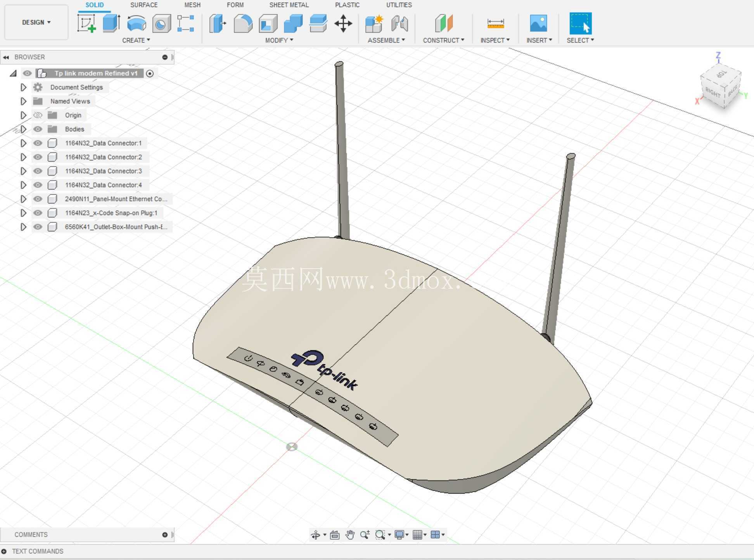Click the Pan hand icon
Viewport: 754px width, 560px height.
click(x=350, y=535)
